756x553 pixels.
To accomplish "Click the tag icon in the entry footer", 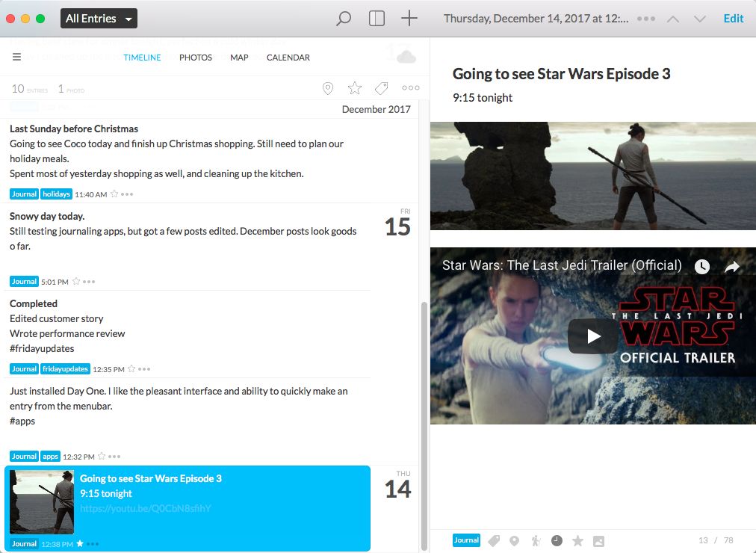I will tap(494, 540).
